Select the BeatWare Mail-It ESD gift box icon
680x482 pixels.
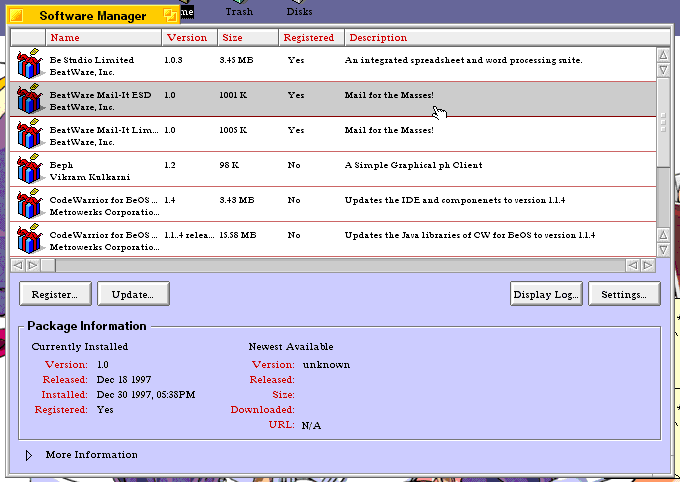(29, 99)
